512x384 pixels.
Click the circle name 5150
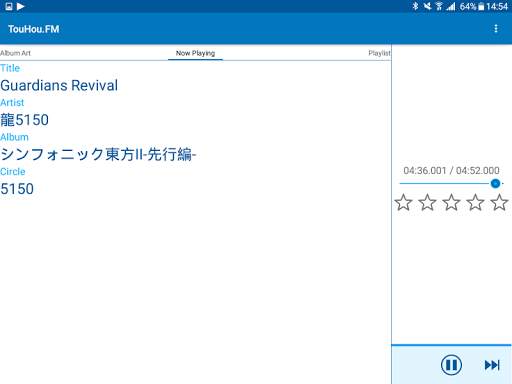[x=17, y=189]
